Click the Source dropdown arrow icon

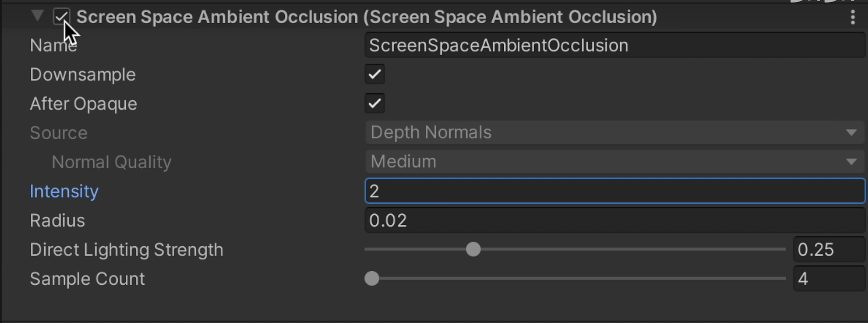851,133
